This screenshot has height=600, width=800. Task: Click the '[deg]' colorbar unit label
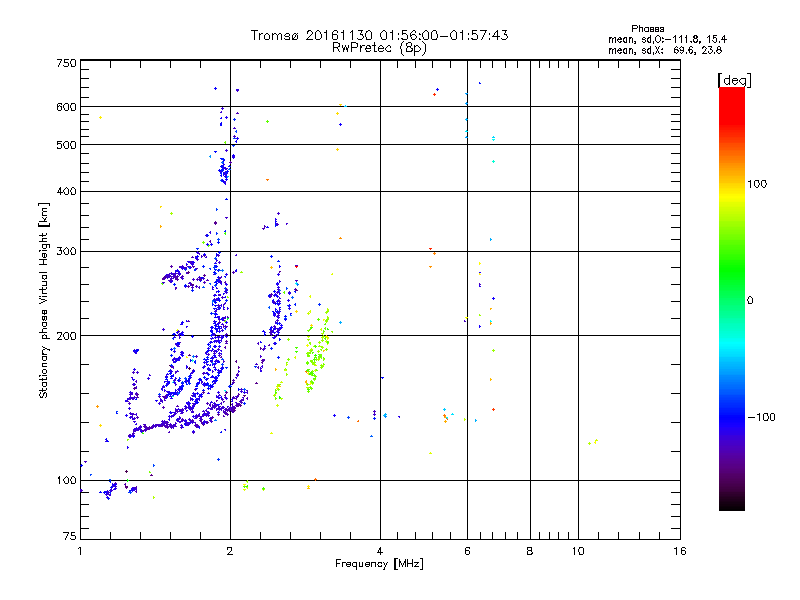pyautogui.click(x=734, y=80)
